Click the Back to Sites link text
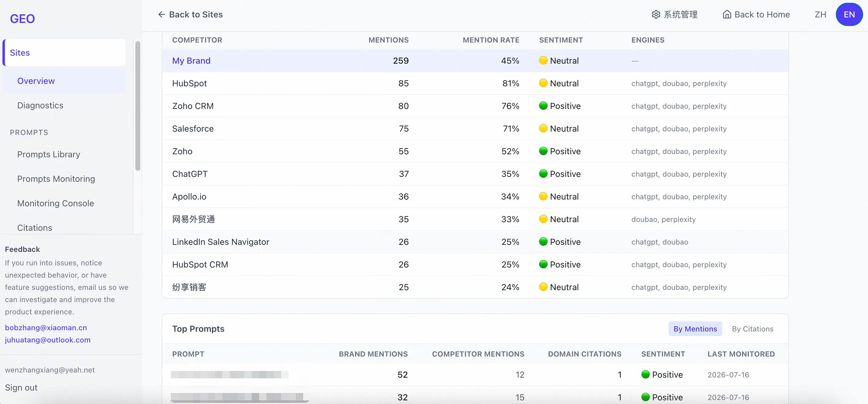The width and height of the screenshot is (868, 404). [196, 14]
